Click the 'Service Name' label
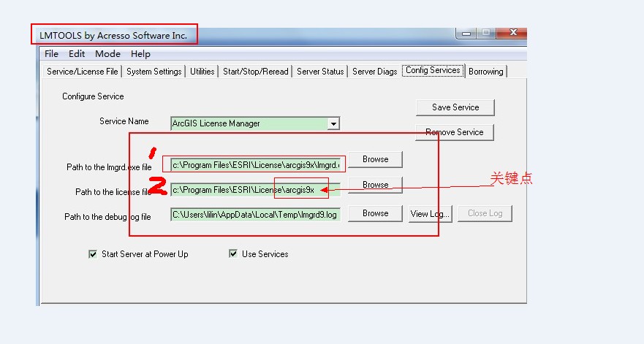This screenshot has width=644, height=344. 124,121
